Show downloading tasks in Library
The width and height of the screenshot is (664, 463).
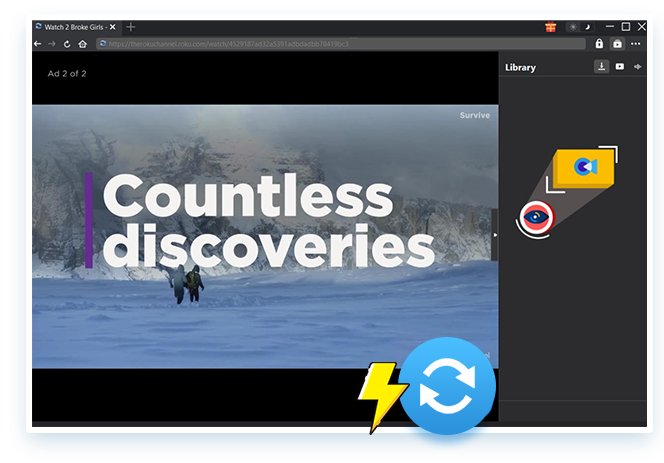pyautogui.click(x=601, y=67)
